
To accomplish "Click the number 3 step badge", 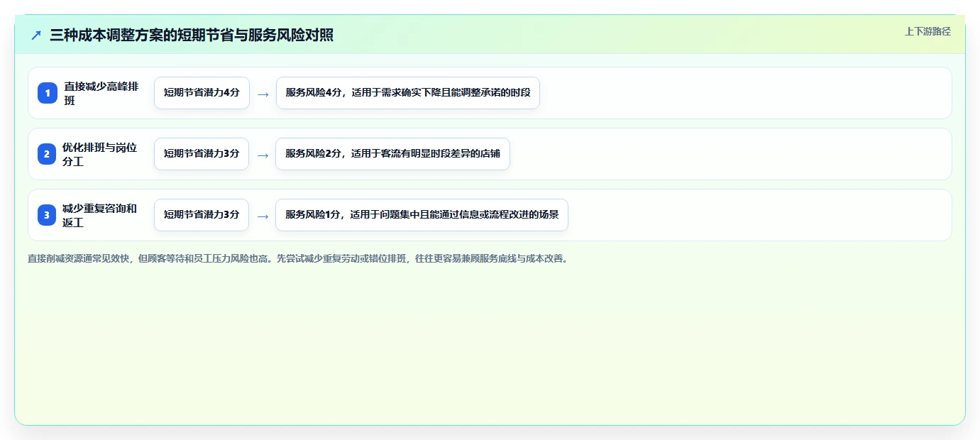I will (x=47, y=215).
